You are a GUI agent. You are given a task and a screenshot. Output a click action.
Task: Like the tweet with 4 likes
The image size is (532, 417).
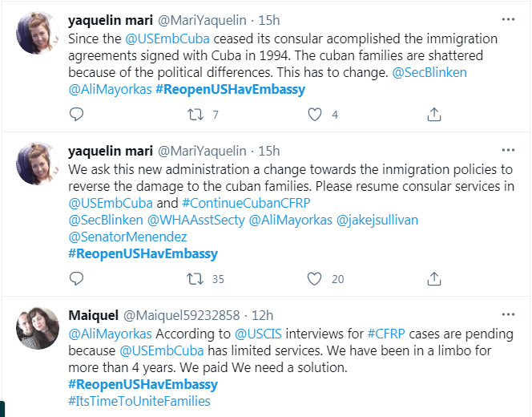click(315, 115)
